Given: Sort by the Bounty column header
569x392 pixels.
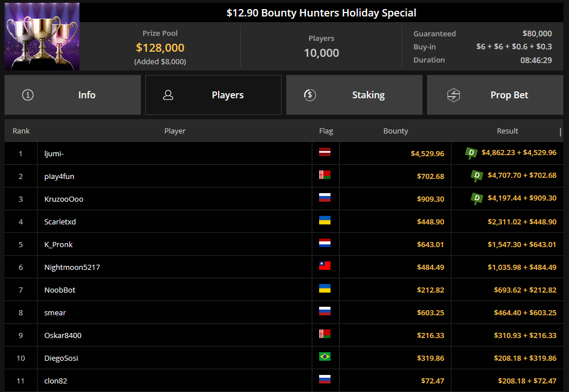Looking at the screenshot, I should tap(396, 131).
